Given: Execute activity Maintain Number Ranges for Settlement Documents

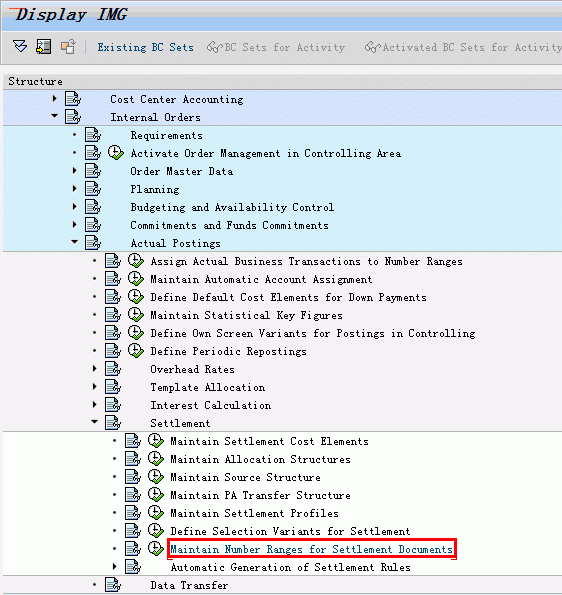Looking at the screenshot, I should pyautogui.click(x=156, y=549).
